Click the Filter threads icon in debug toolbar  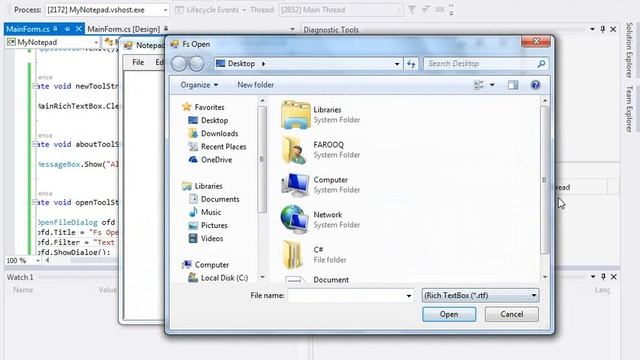click(x=412, y=9)
